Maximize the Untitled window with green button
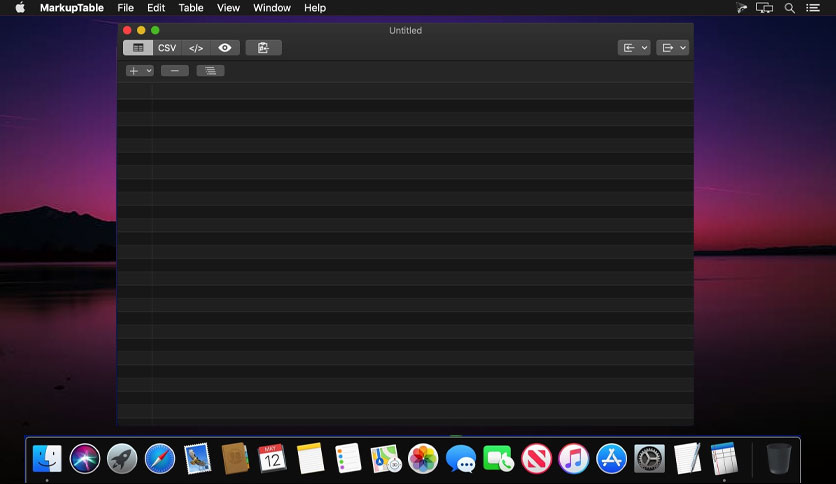 (x=155, y=30)
